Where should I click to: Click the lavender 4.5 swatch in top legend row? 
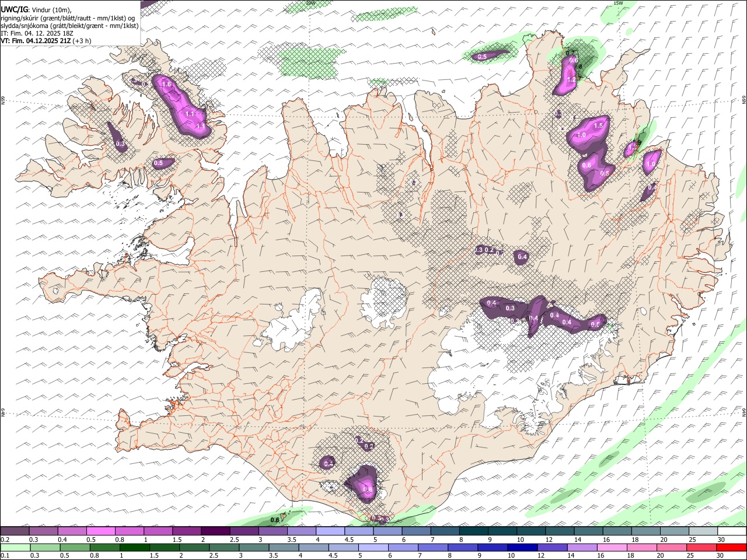(359, 531)
